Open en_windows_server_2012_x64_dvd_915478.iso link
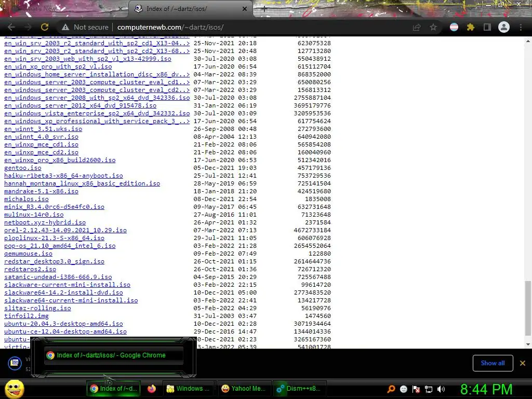The width and height of the screenshot is (532, 399). pyautogui.click(x=81, y=105)
